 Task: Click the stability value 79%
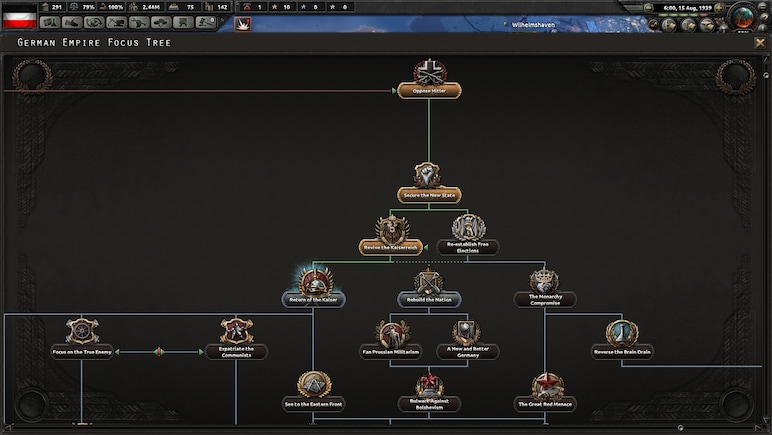point(88,7)
